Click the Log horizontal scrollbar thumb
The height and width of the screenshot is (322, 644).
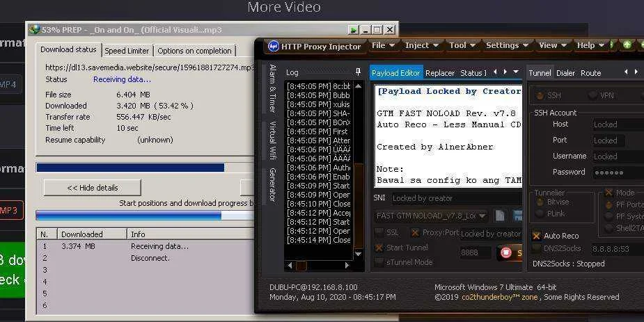point(301,266)
